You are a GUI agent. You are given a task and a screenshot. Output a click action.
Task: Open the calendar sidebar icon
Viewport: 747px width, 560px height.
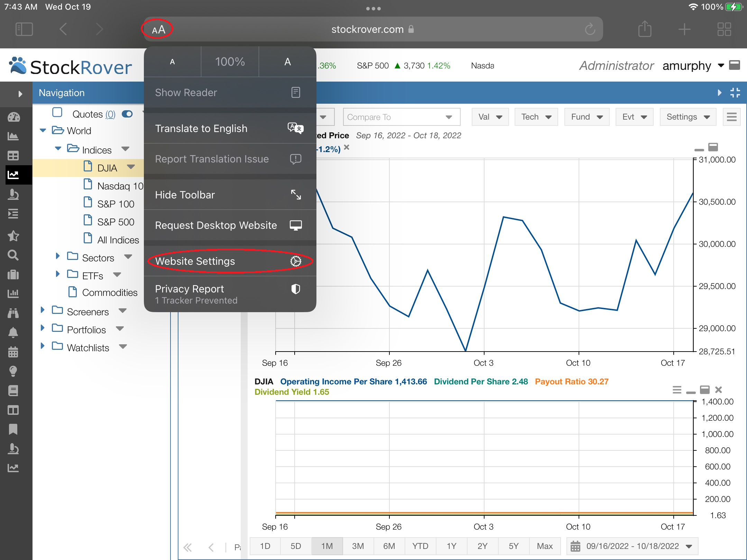tap(13, 352)
